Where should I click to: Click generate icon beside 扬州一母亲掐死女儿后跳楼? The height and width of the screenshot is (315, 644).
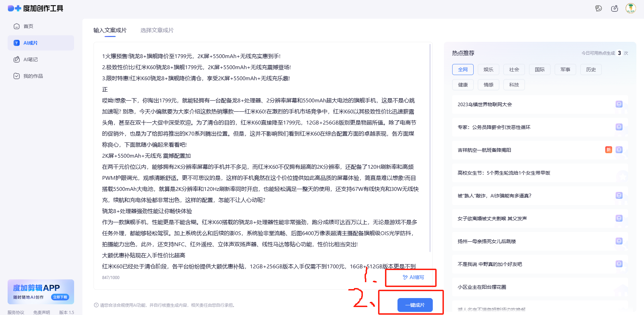619,241
